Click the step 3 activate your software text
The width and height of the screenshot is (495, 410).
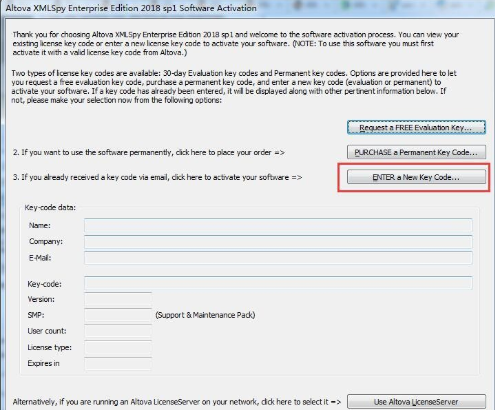(x=157, y=177)
